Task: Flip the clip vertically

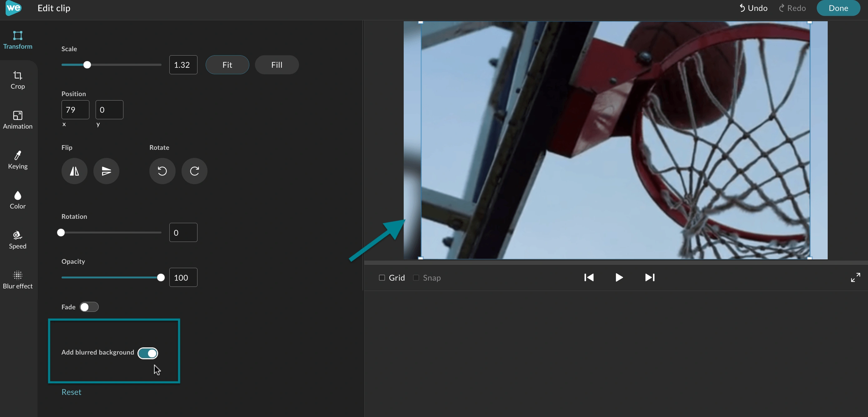Action: coord(106,171)
